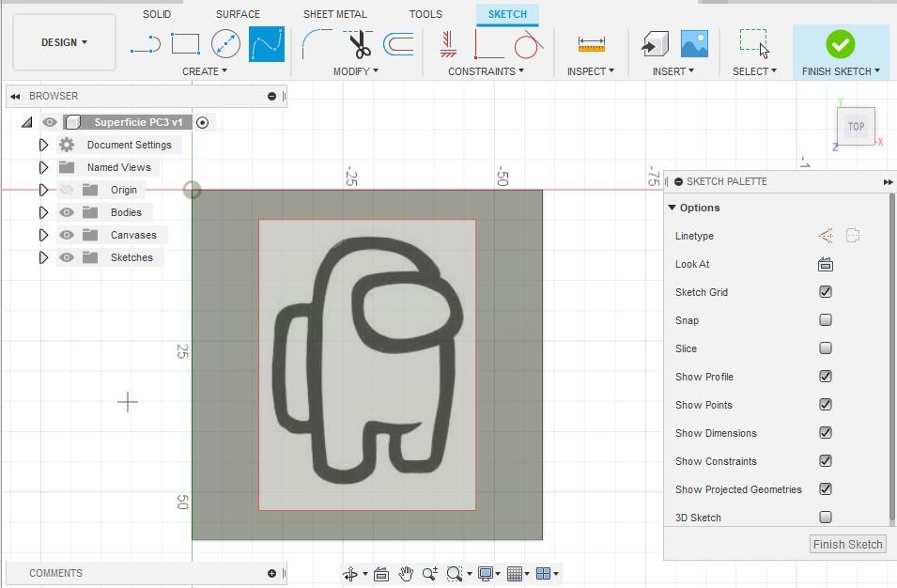Toggle the Show Constraints checkbox
This screenshot has width=897, height=588.
(x=825, y=460)
